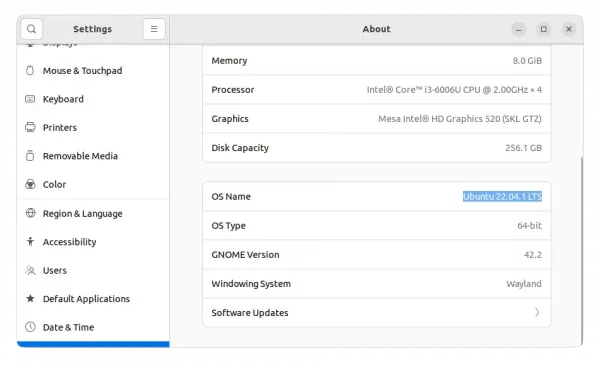Click the Memory value 8.0 GiB
This screenshot has width=600, height=366.
pos(527,60)
